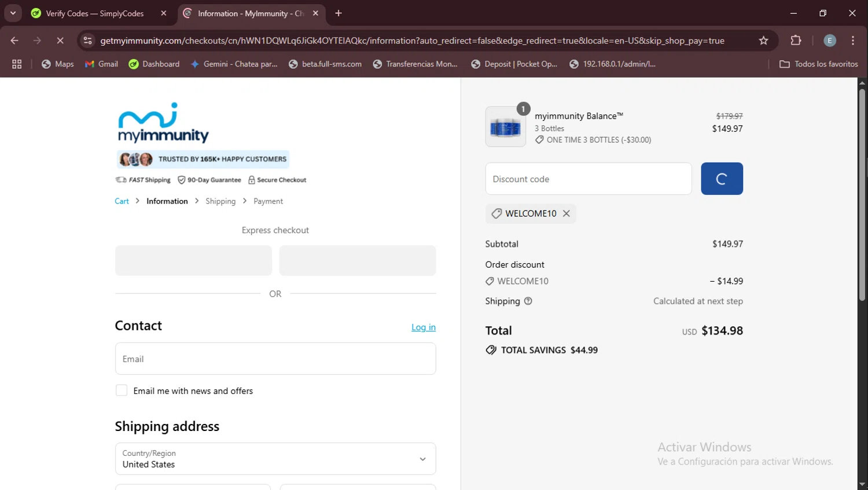Click the myimmunity logo

tap(163, 123)
